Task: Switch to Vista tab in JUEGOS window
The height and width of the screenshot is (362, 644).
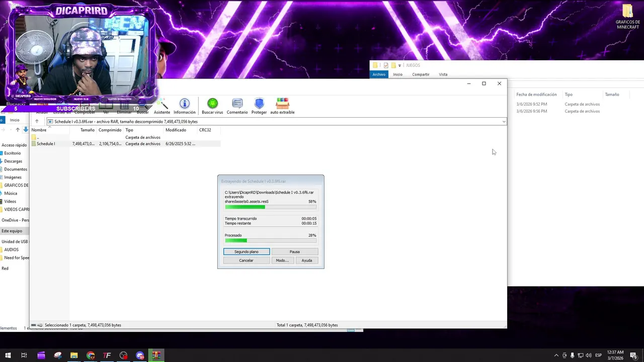Action: 443,74
